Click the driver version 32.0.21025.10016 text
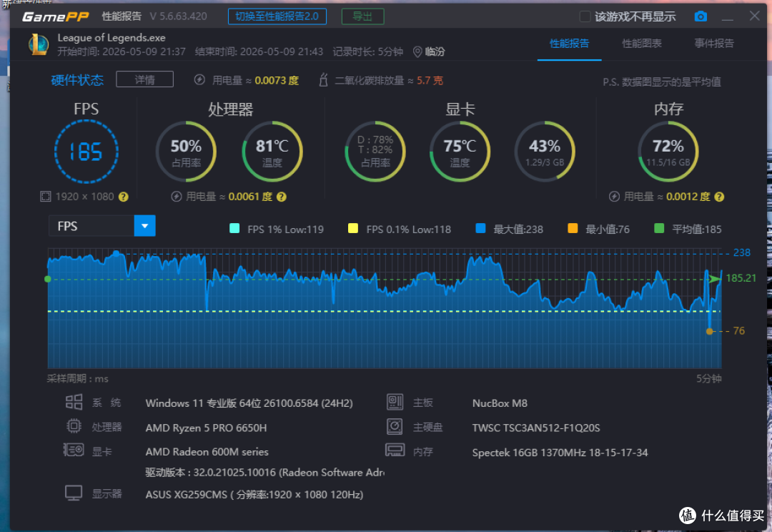Screen dimensions: 772x532 pos(265,473)
